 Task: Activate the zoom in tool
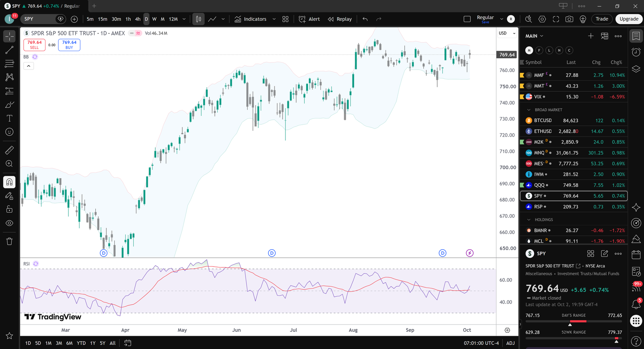[9, 164]
